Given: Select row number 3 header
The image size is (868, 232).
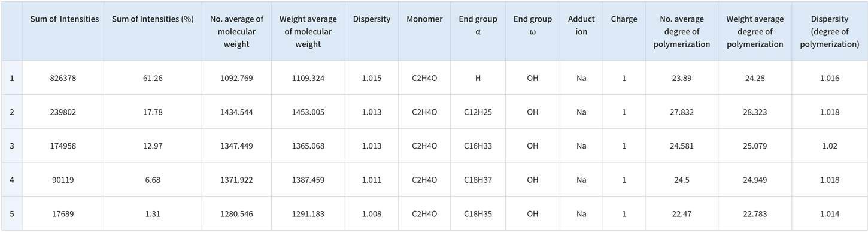Looking at the screenshot, I should click(11, 146).
